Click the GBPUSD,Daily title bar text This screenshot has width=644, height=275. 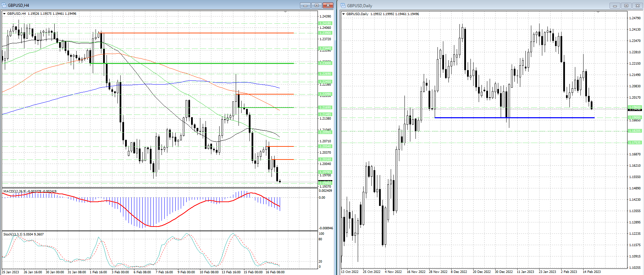[359, 5]
